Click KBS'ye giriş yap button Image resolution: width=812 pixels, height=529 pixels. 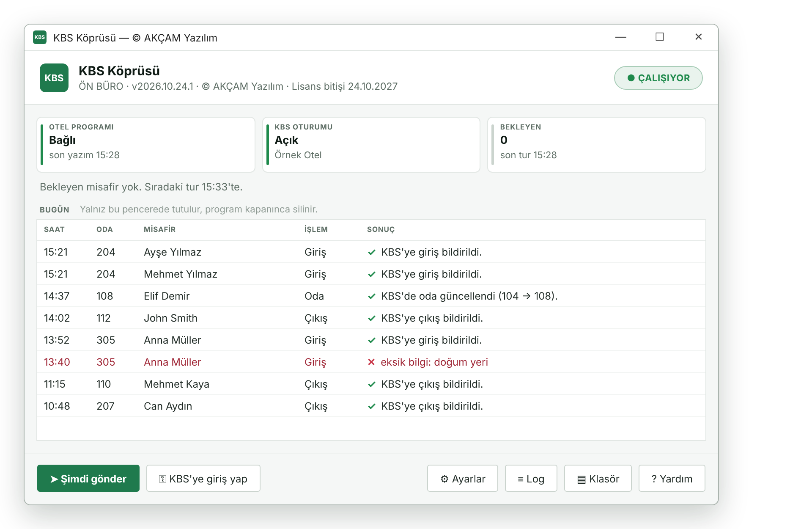(x=203, y=478)
